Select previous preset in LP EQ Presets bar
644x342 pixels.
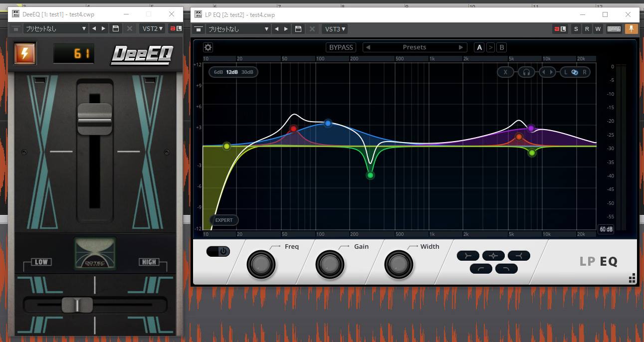[368, 47]
